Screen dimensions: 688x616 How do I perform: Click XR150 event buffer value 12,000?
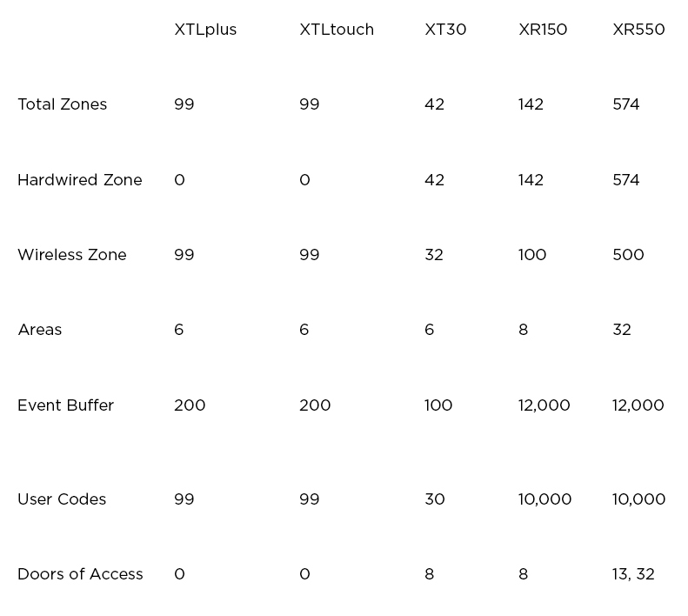[x=544, y=405]
